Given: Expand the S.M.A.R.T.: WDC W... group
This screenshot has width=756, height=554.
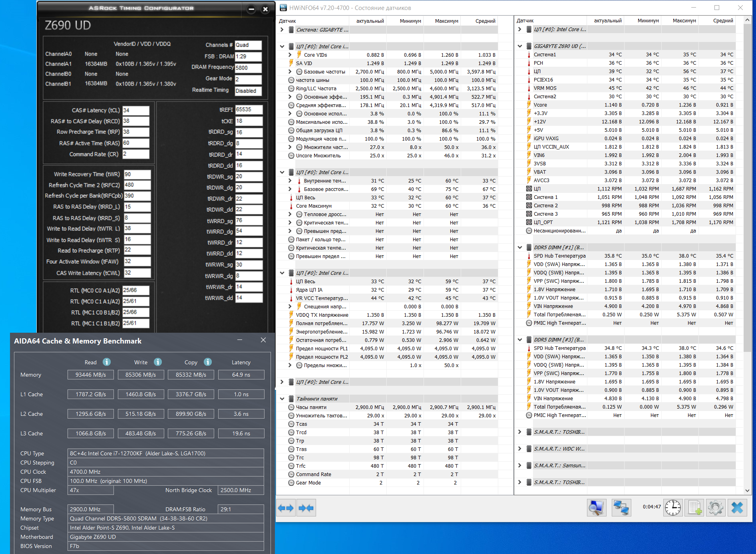Looking at the screenshot, I should tap(520, 449).
